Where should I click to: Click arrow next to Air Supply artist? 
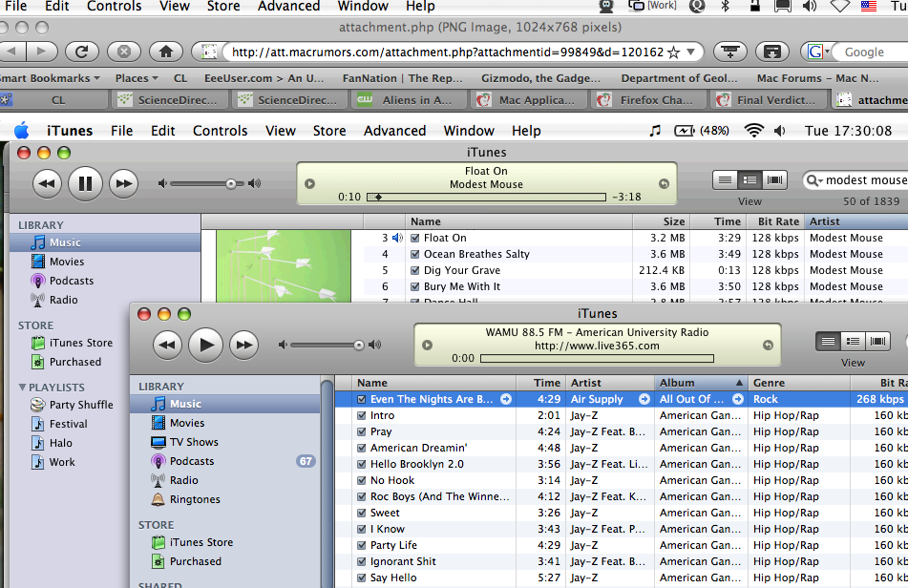(x=644, y=399)
